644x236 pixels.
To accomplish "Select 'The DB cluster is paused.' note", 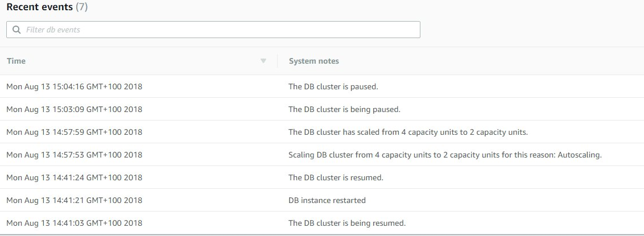I will (333, 86).
